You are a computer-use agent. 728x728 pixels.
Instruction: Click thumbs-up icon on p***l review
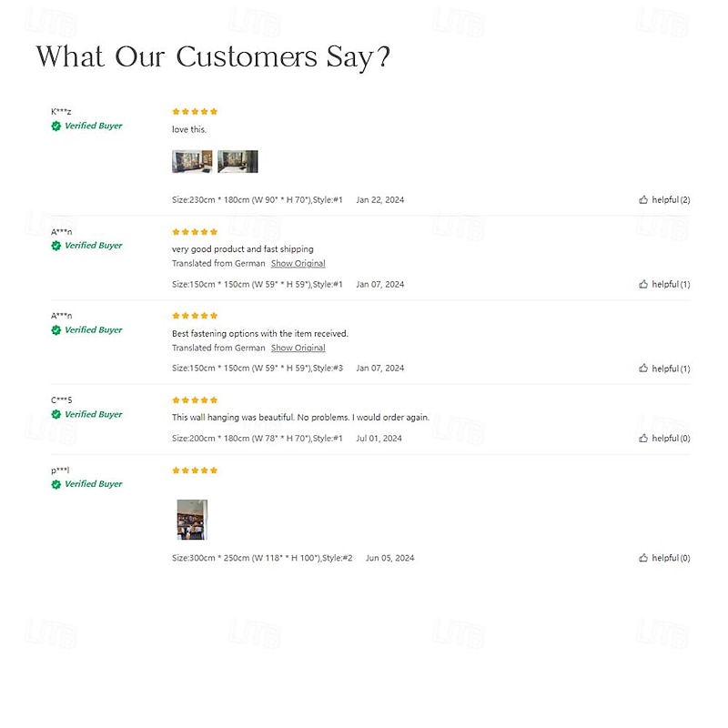(x=643, y=558)
